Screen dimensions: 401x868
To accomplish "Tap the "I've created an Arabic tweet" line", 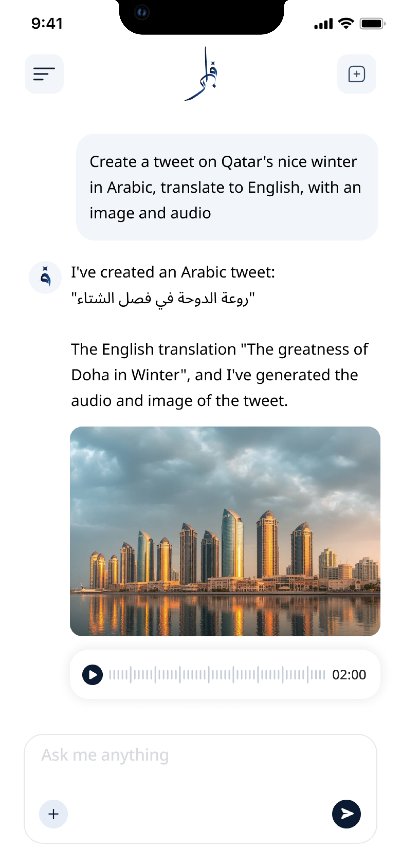I will 173,272.
